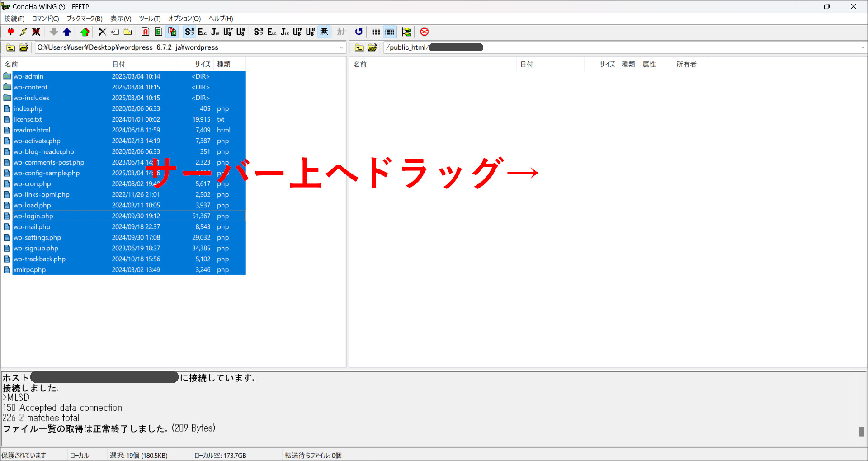Enable details list view mode
The height and width of the screenshot is (461, 868).
point(390,32)
